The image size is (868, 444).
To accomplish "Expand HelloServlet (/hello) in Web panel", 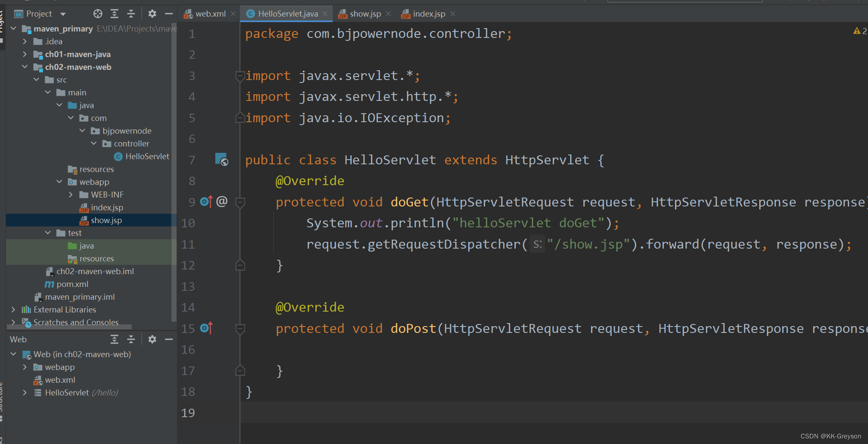I will point(25,392).
